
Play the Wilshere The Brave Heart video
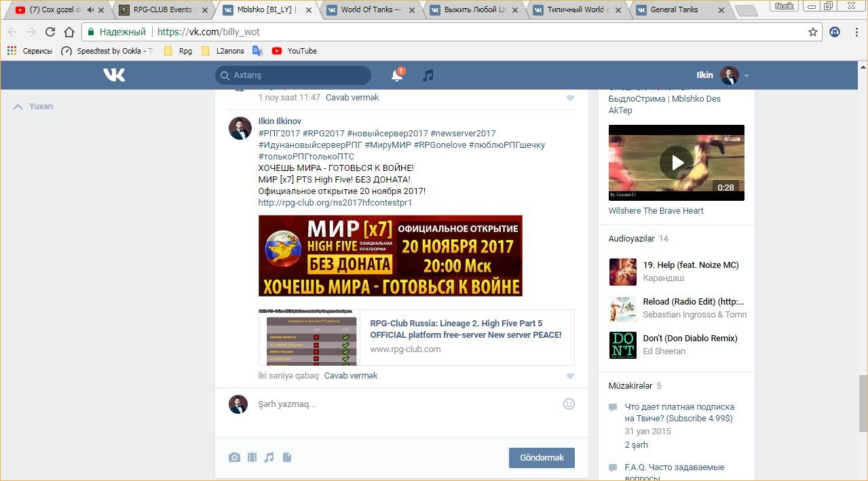click(x=677, y=163)
